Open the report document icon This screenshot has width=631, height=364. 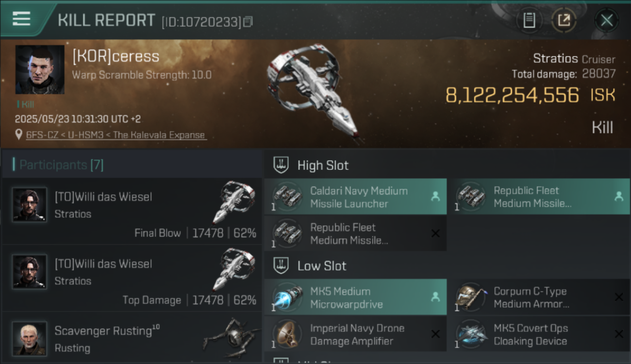(530, 20)
